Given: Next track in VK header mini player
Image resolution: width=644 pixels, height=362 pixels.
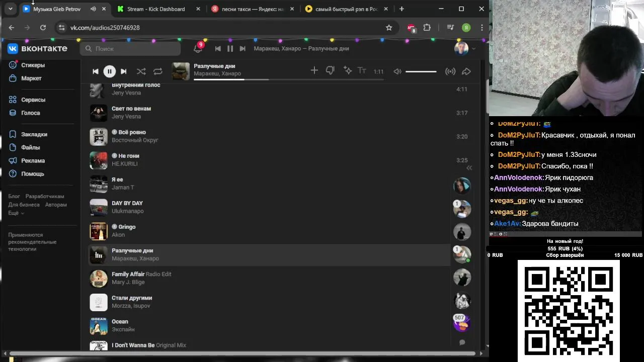Looking at the screenshot, I should pos(243,49).
